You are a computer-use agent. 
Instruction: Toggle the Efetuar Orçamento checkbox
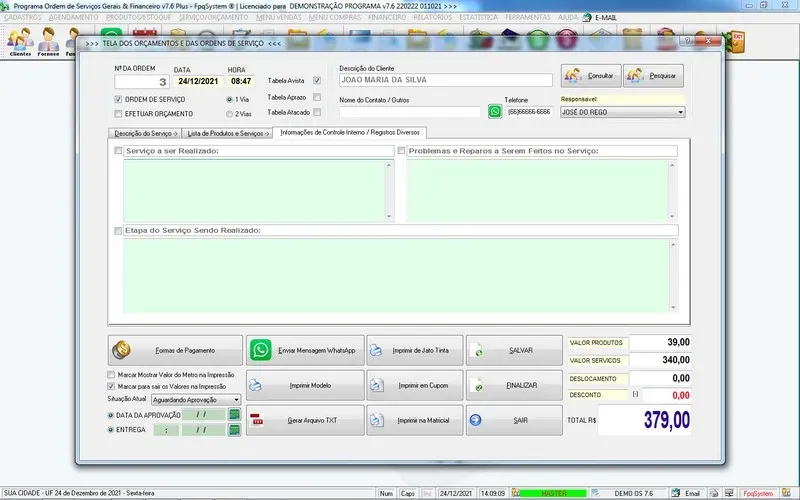[119, 114]
